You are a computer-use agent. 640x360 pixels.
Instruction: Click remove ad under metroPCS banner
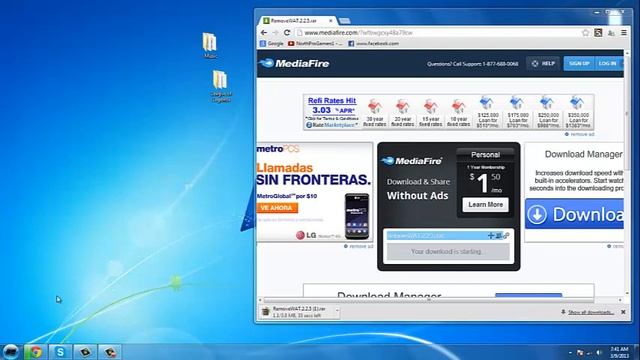coord(358,246)
